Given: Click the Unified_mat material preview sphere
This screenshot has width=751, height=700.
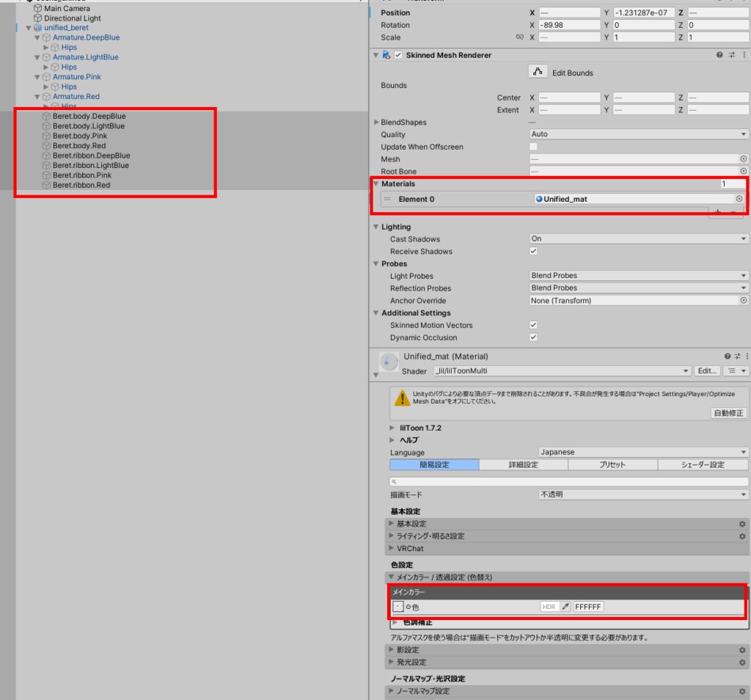Looking at the screenshot, I should click(x=389, y=362).
